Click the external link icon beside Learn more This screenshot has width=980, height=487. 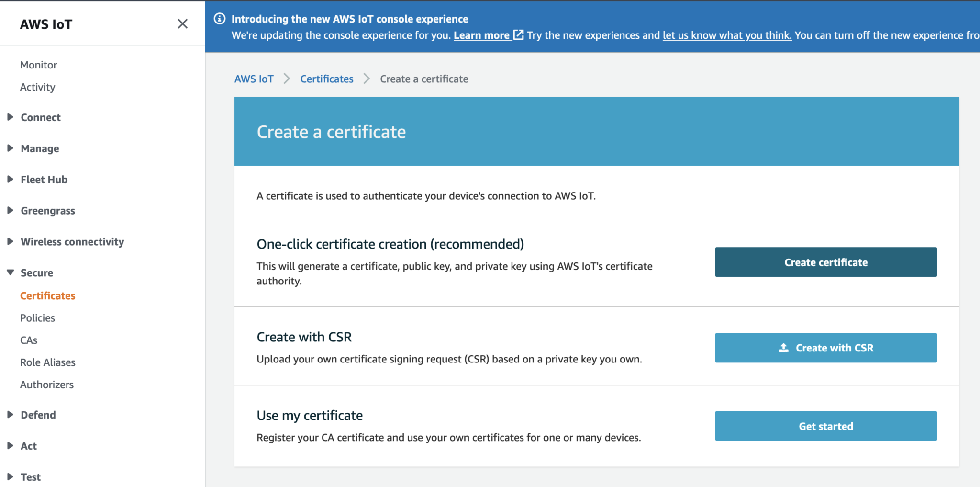(x=518, y=35)
